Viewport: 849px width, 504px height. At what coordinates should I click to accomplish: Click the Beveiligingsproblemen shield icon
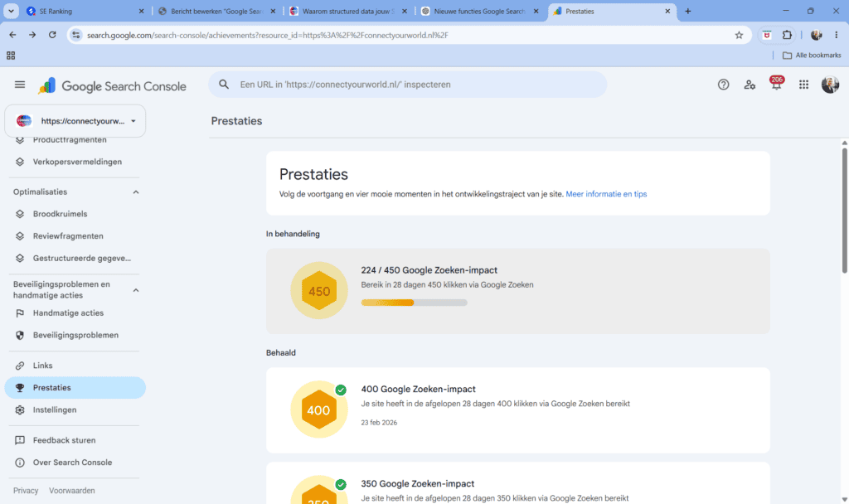[20, 335]
